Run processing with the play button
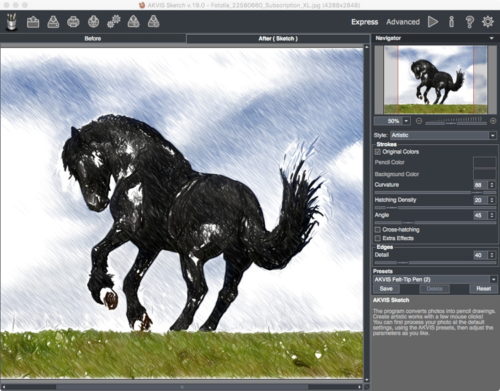The width and height of the screenshot is (500, 391). coord(433,22)
